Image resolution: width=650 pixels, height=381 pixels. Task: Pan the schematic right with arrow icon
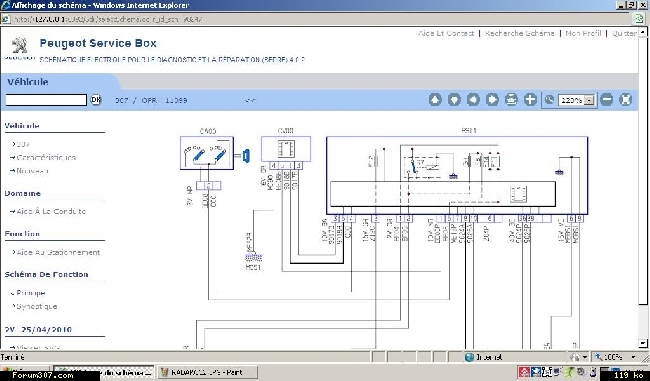(492, 100)
